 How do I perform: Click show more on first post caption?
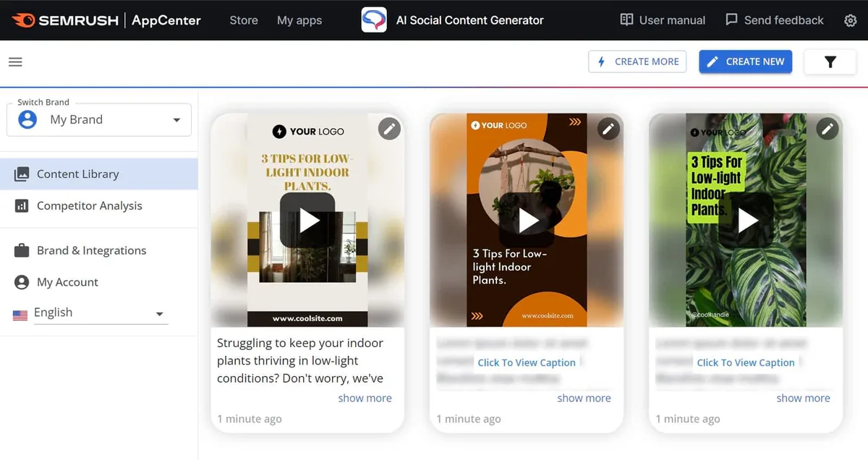pos(365,398)
